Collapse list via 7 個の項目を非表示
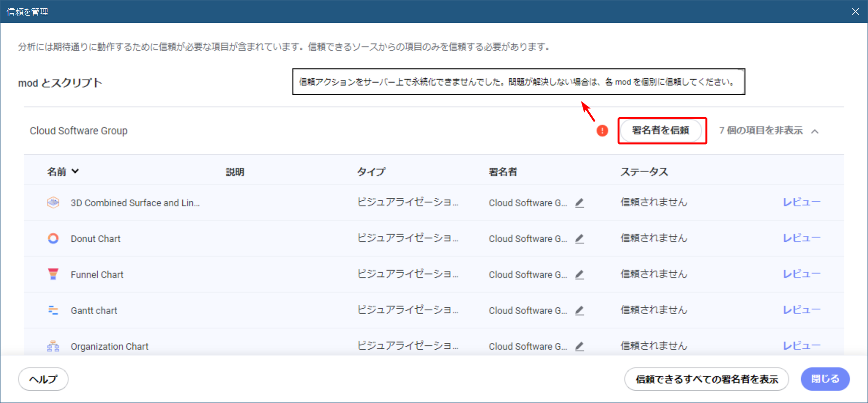868x403 pixels. pyautogui.click(x=768, y=130)
